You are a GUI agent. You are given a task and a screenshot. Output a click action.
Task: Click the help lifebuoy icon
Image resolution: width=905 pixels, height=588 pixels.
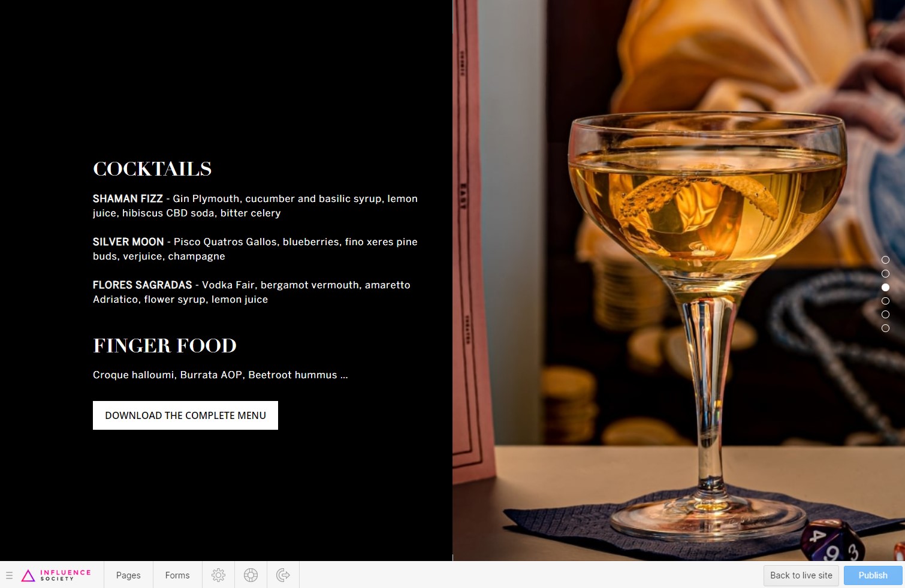click(251, 575)
